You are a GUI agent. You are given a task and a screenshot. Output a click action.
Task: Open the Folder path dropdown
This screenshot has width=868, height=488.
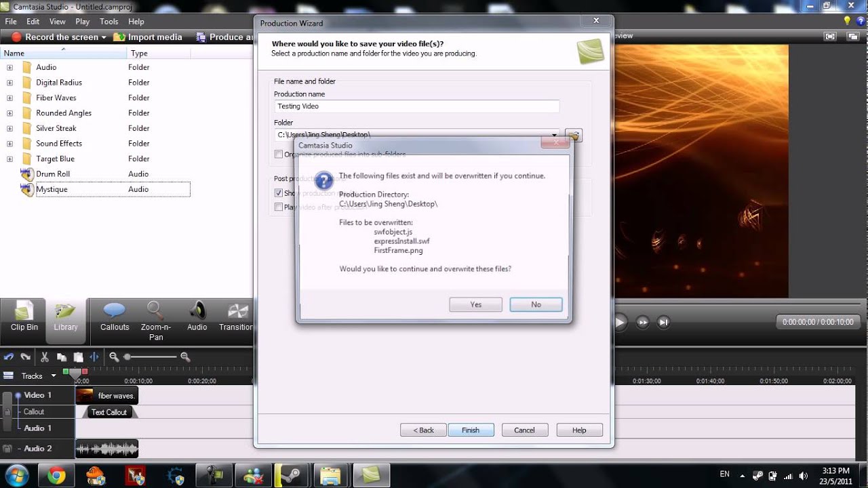[554, 135]
